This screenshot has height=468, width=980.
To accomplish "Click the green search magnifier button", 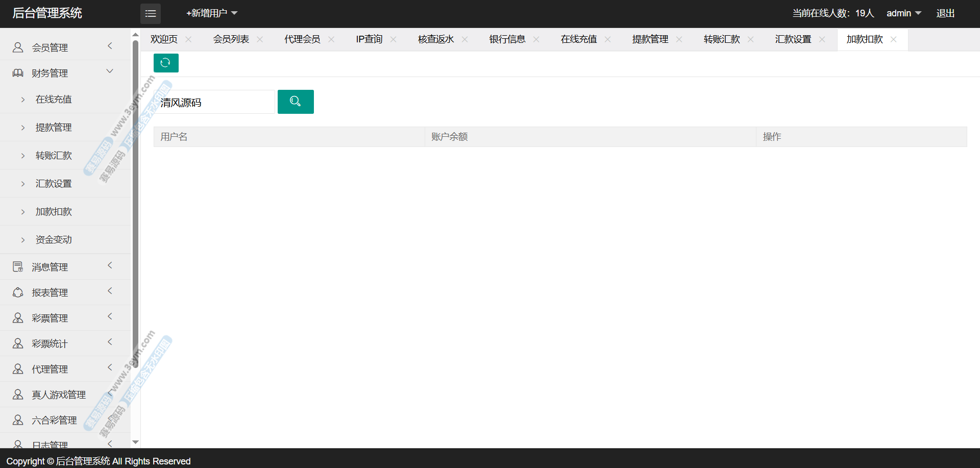I will (296, 102).
